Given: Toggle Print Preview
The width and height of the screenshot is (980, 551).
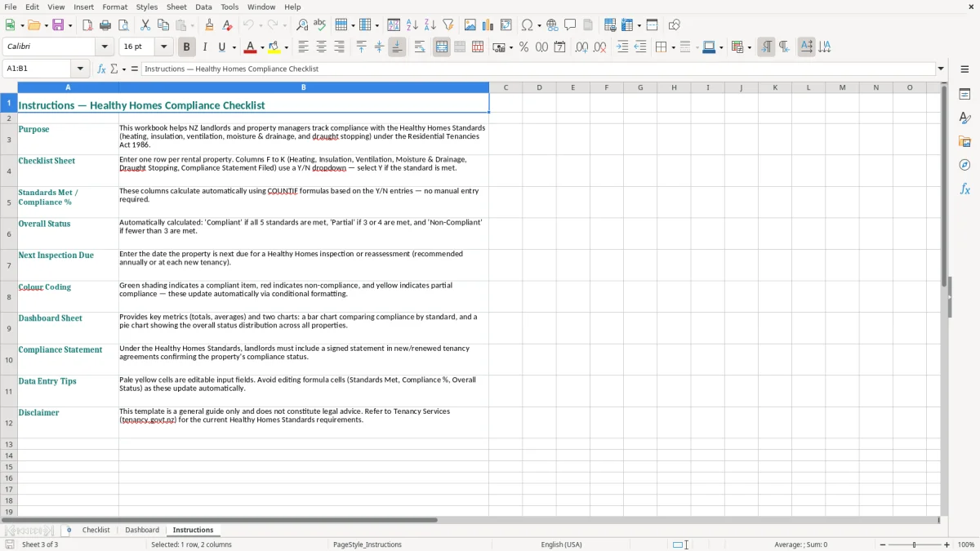Looking at the screenshot, I should tap(123, 25).
